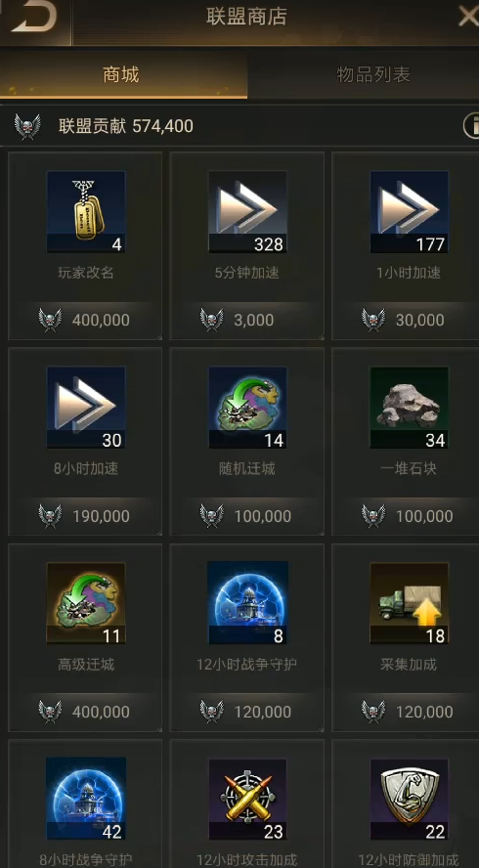Select the 12小时战争守护 shield icon
Viewport: 479px width, 868px height.
[x=247, y=603]
